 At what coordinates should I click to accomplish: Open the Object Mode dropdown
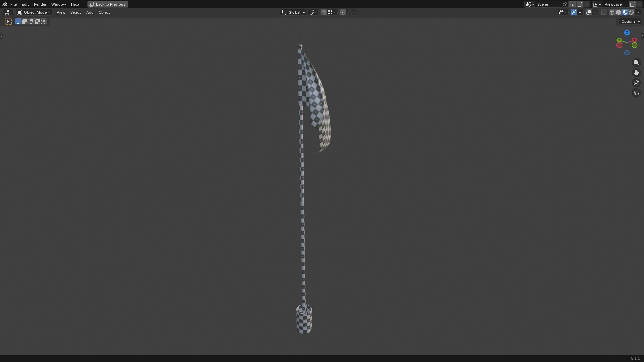pos(34,12)
